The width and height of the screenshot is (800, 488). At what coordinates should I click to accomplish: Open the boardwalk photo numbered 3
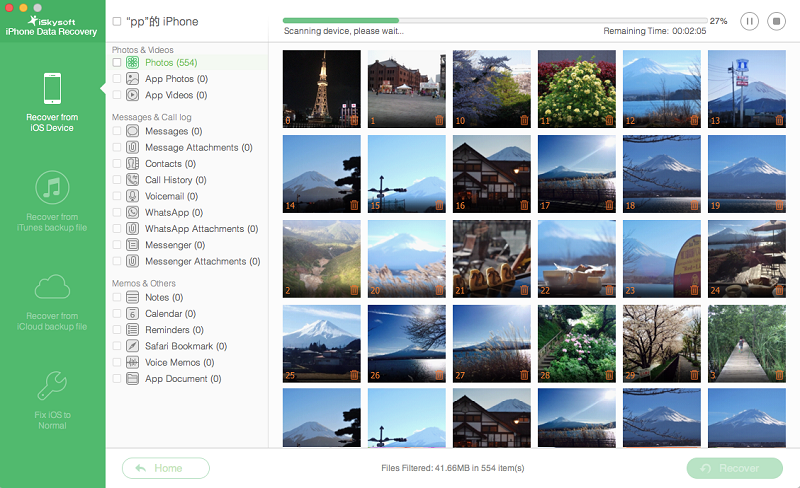[747, 344]
